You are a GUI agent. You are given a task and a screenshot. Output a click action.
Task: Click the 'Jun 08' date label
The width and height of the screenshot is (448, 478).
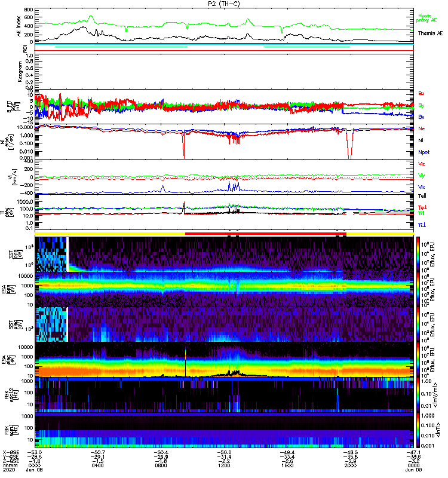click(35, 470)
